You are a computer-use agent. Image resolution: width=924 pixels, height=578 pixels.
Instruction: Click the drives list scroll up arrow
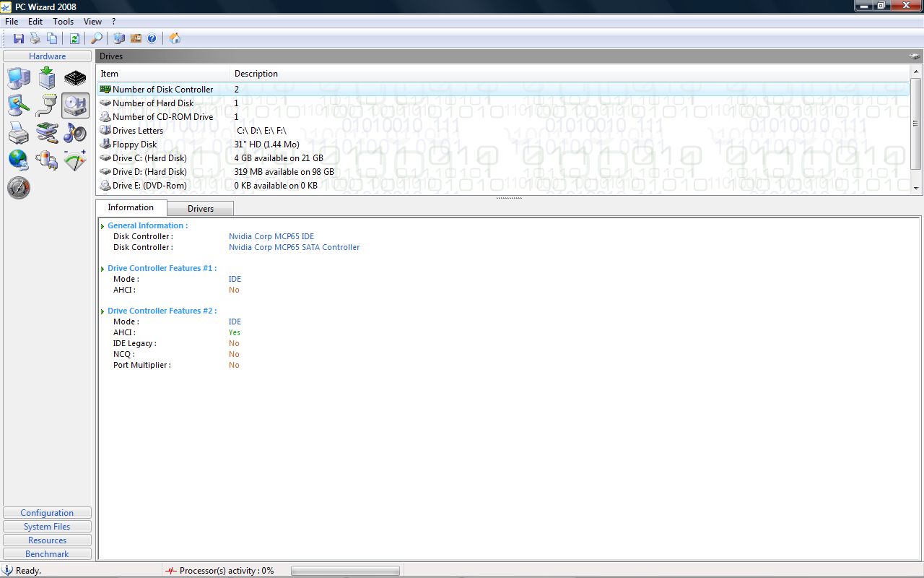point(916,72)
